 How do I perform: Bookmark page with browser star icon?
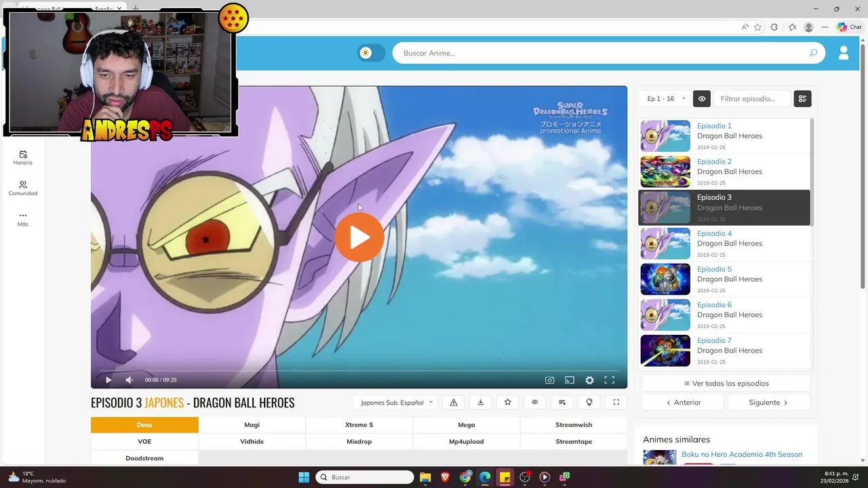click(x=757, y=27)
